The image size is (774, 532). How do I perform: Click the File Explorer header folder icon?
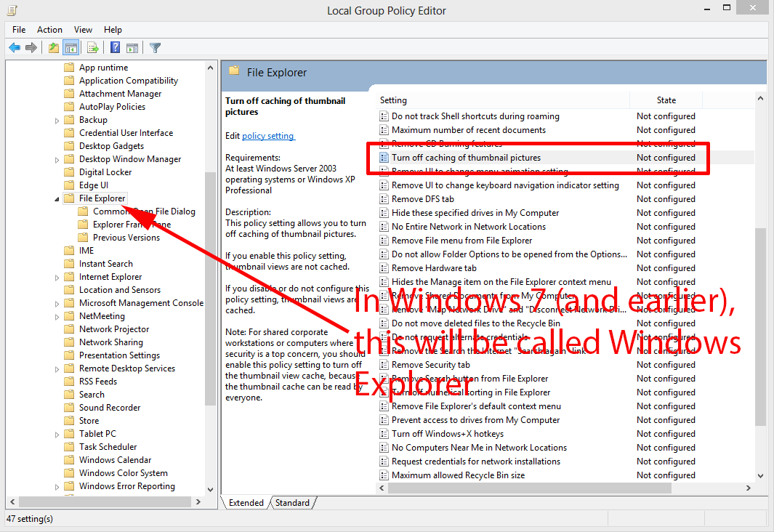point(234,70)
